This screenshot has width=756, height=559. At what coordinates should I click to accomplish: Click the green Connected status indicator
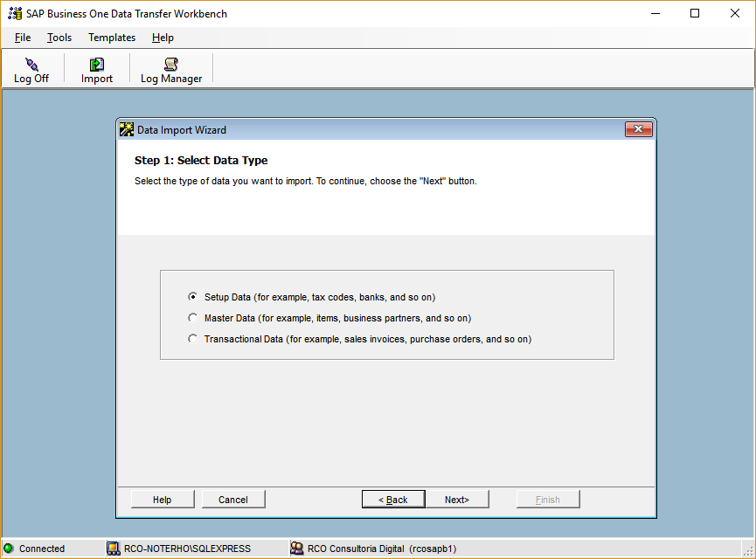click(8, 549)
